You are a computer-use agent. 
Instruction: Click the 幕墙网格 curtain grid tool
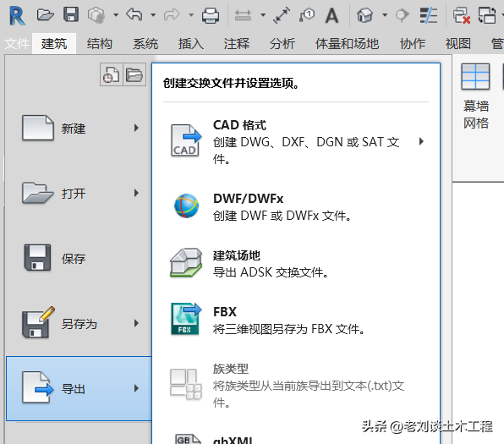tap(476, 96)
